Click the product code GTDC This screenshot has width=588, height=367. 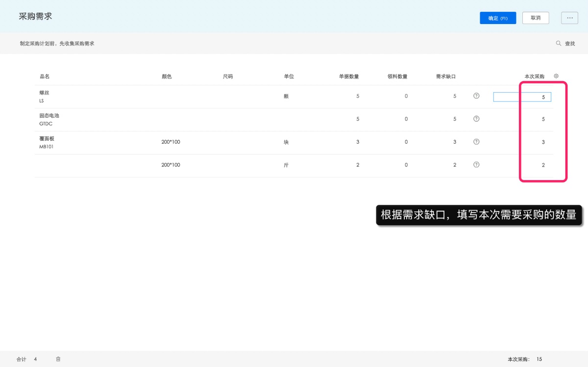(x=46, y=124)
